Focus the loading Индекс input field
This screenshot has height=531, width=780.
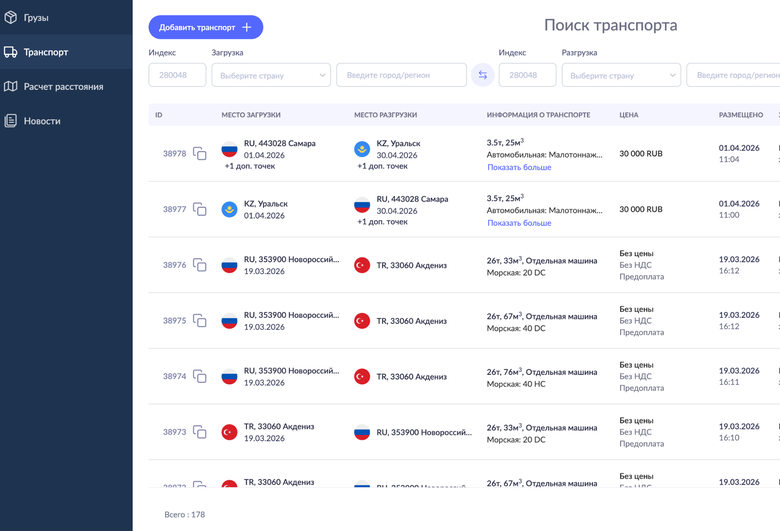177,75
